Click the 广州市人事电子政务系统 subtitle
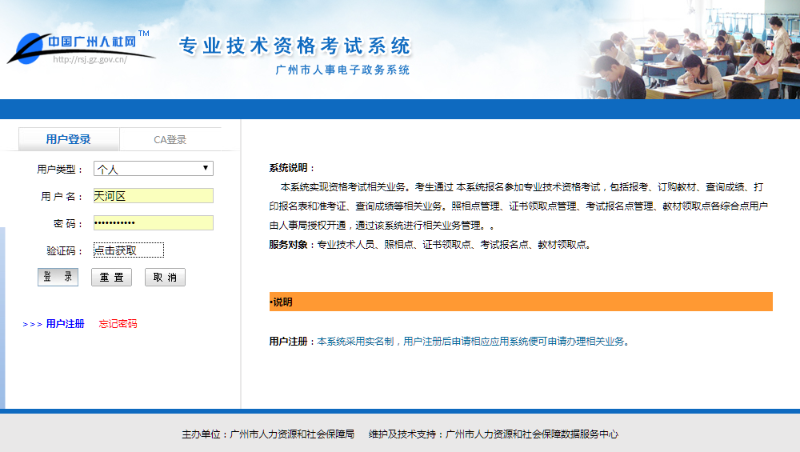 (x=342, y=71)
